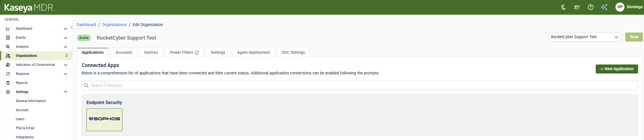The image size is (644, 140).
Task: Expand the Respond menu chevron
Action: click(x=66, y=74)
